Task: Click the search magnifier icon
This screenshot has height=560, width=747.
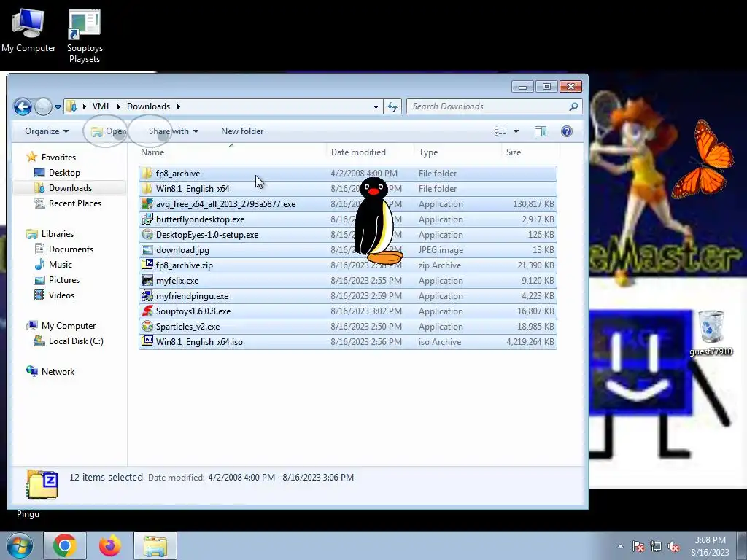Action: click(x=573, y=106)
